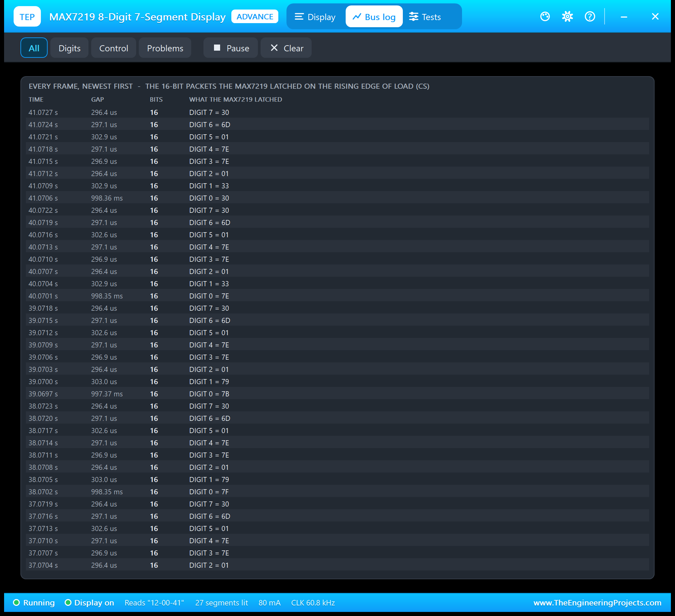Select the row at 41.0709 s
This screenshot has width=675, height=616.
point(337,186)
